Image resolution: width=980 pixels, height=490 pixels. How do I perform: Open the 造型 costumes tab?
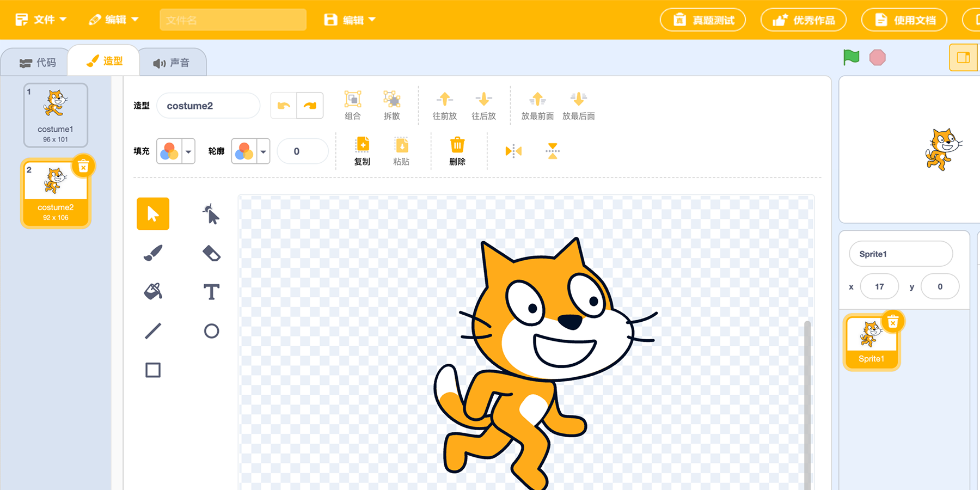click(105, 61)
